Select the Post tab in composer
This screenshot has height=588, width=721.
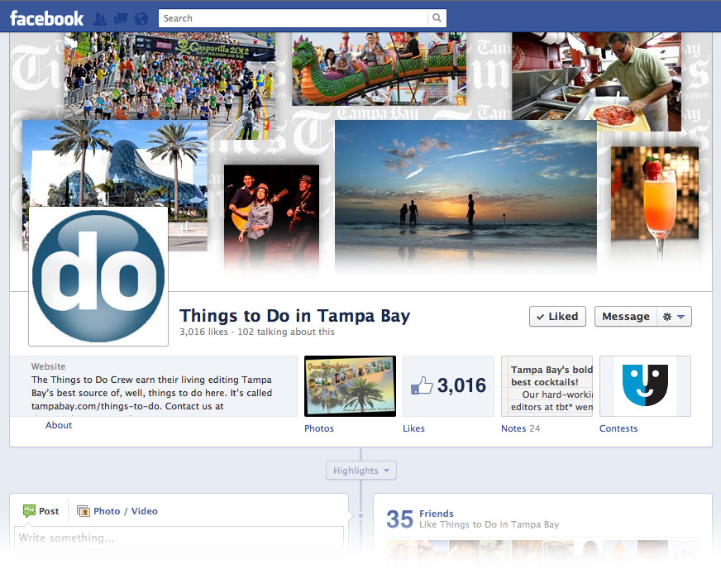coord(41,511)
